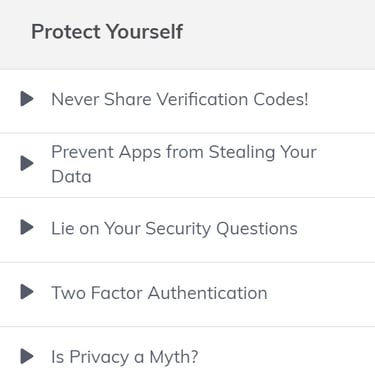This screenshot has width=375, height=386.
Task: Click the word 'Privacy' in the last item
Action: pos(99,357)
